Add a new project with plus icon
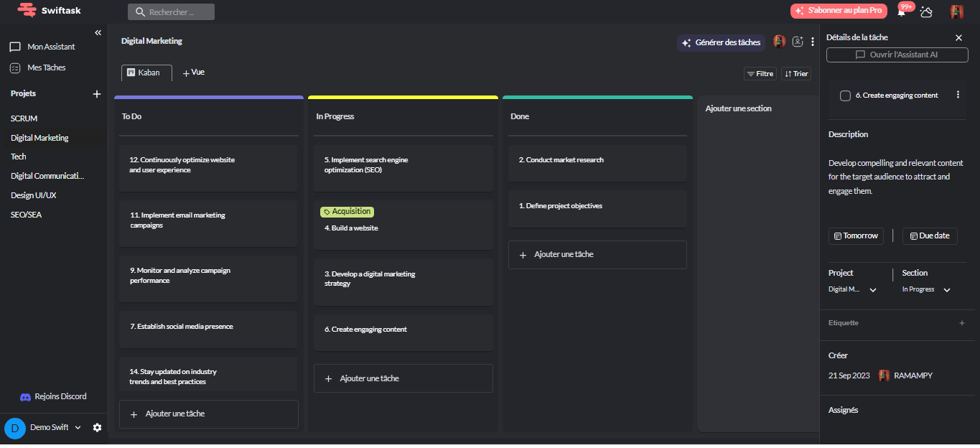Viewport: 980px width, 448px height. coord(97,94)
